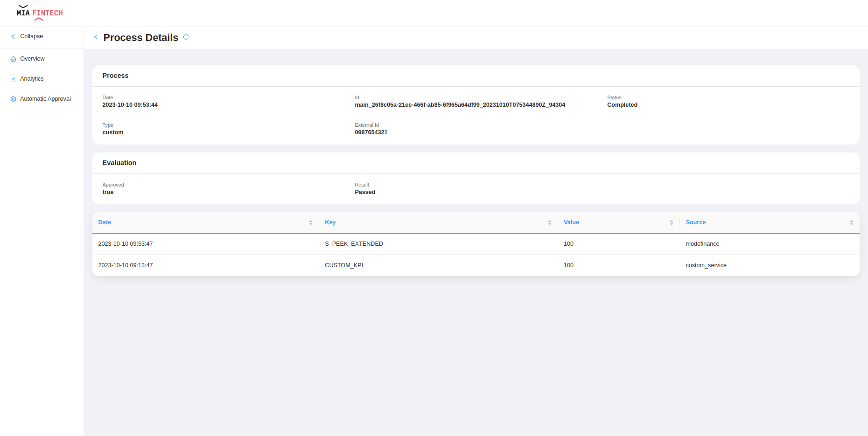Sort table by Source column sorter arrows

(851, 223)
